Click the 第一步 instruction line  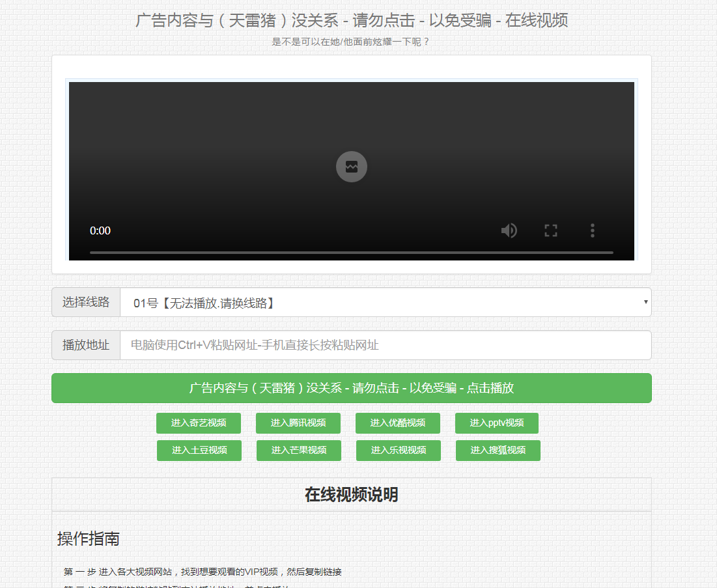click(203, 572)
